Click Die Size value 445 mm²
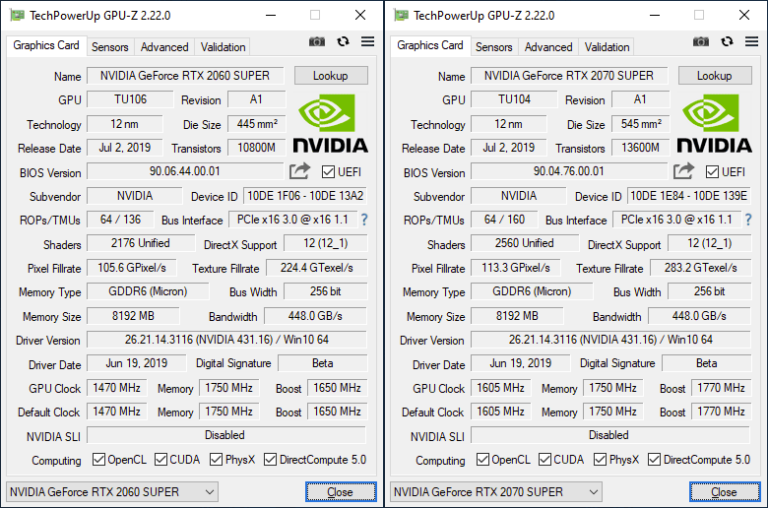 pyautogui.click(x=257, y=124)
